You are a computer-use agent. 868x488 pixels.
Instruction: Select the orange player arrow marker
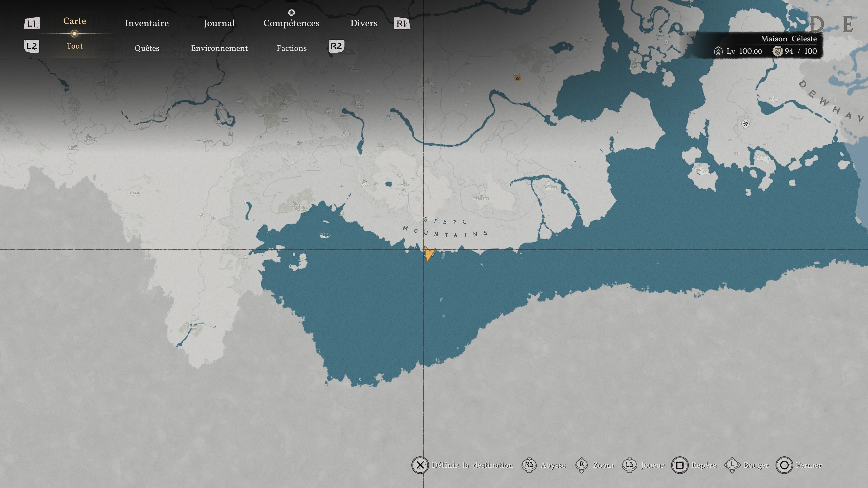point(429,253)
